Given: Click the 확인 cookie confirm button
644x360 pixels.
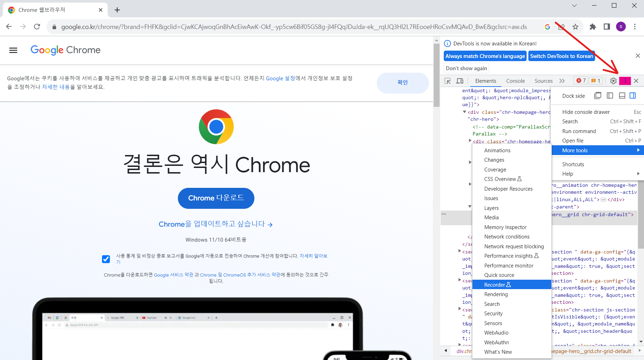Looking at the screenshot, I should pyautogui.click(x=403, y=82).
